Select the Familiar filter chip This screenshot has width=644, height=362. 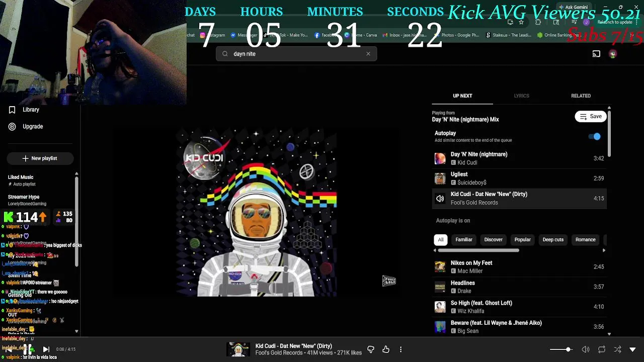464,240
